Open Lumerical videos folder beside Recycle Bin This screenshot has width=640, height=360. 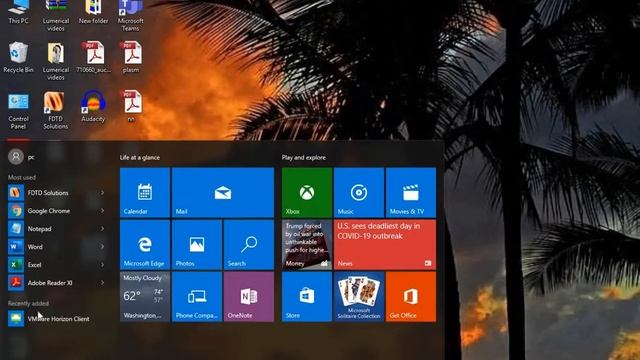click(x=56, y=61)
